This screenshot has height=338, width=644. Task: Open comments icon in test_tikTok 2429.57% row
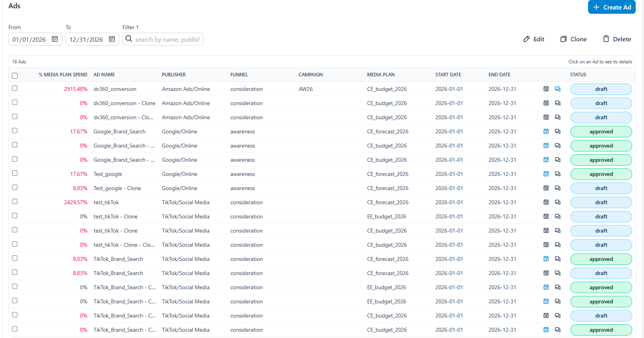[x=558, y=202]
